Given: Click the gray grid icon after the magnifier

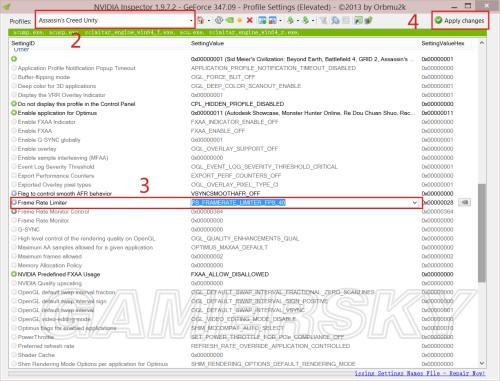Looking at the screenshot, I should (x=346, y=20).
